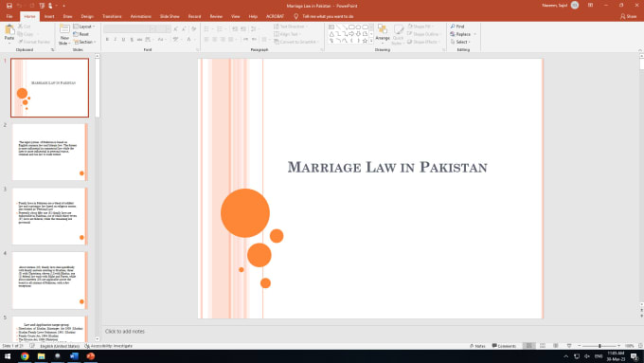
Task: Select the right arrow shape in gallery
Action: (351, 34)
